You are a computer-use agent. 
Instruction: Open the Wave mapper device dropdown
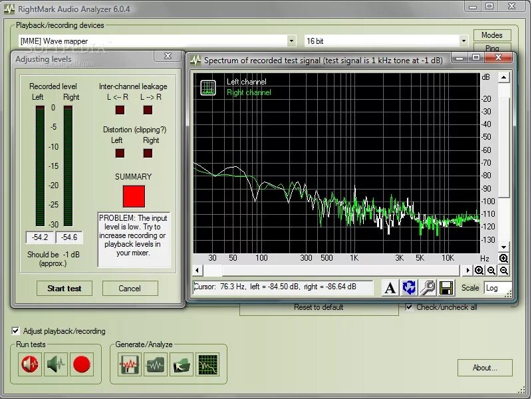293,41
